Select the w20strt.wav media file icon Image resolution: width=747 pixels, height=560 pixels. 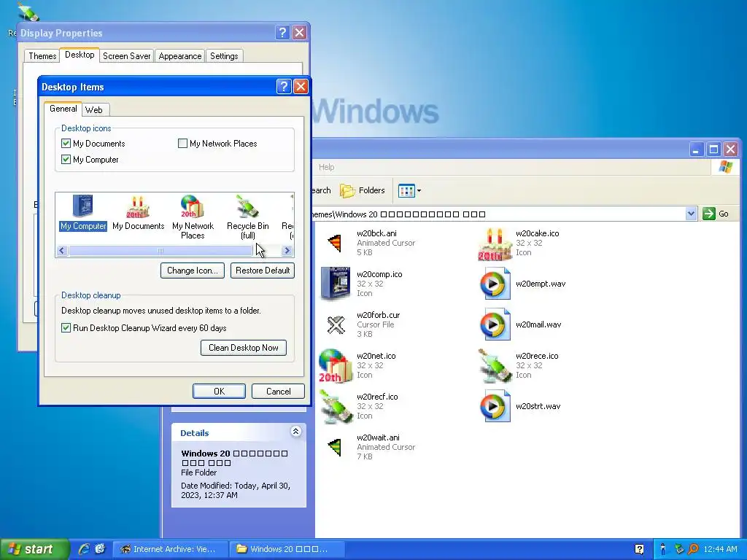point(495,406)
